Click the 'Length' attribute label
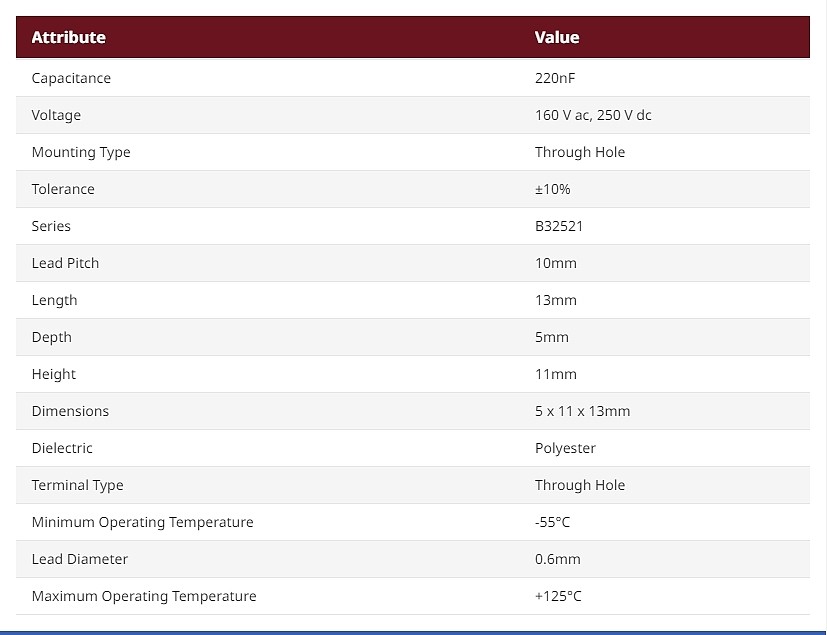The width and height of the screenshot is (827, 635). tap(54, 300)
